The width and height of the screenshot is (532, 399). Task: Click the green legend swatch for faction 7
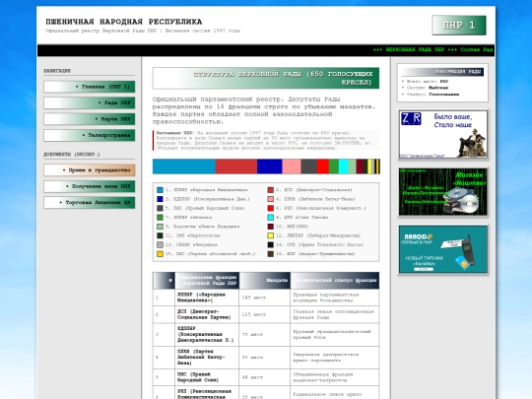tap(160, 218)
